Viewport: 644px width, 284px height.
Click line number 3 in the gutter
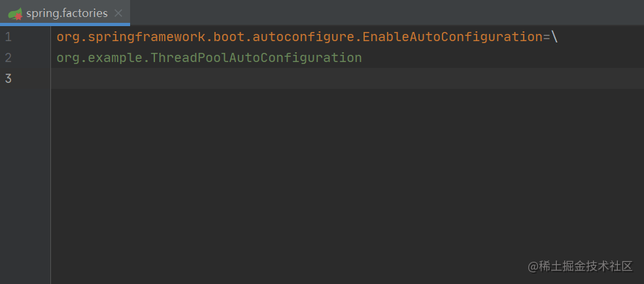(8, 79)
